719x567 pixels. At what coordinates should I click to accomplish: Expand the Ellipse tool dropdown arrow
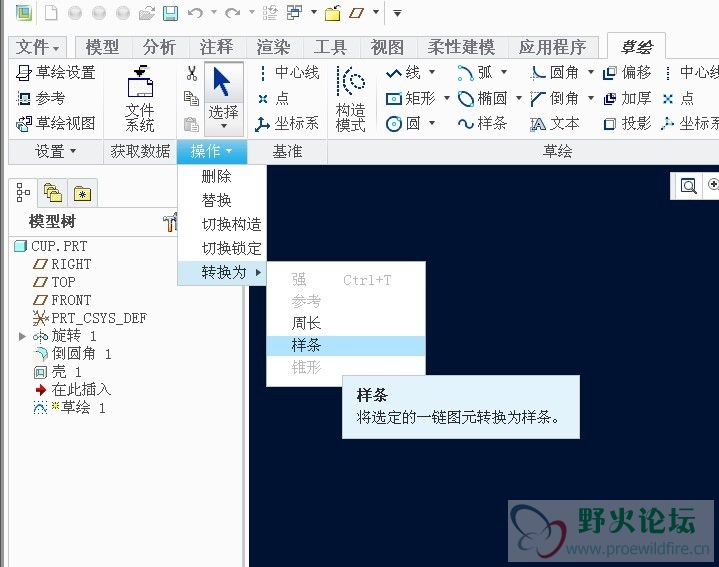click(519, 98)
